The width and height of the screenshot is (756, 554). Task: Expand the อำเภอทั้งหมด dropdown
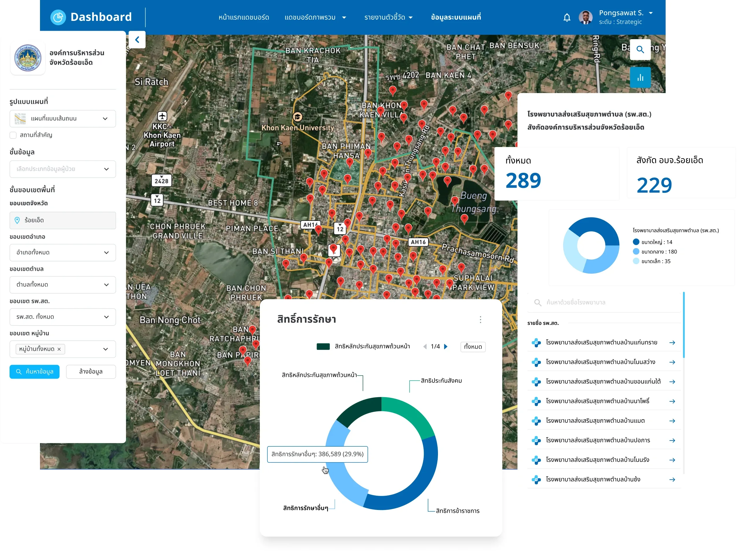coord(63,253)
